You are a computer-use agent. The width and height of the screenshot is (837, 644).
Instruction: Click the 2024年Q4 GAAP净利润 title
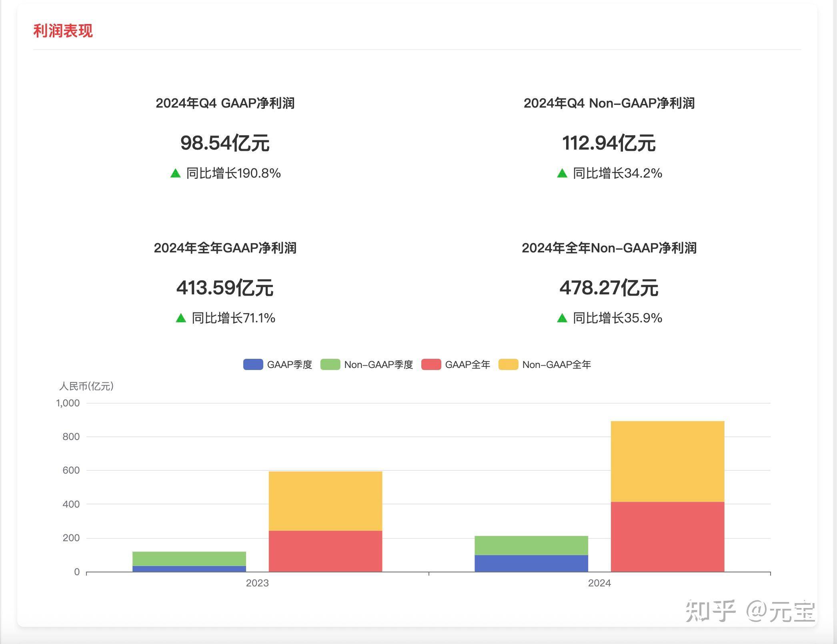click(225, 103)
